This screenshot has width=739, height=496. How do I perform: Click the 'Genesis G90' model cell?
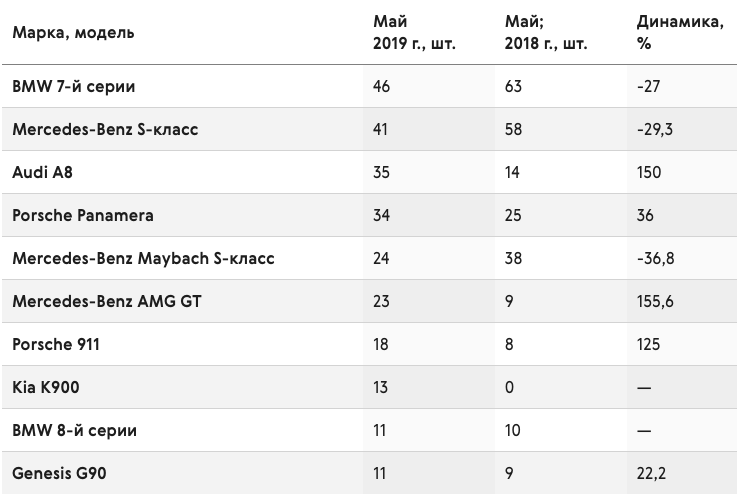pyautogui.click(x=59, y=473)
